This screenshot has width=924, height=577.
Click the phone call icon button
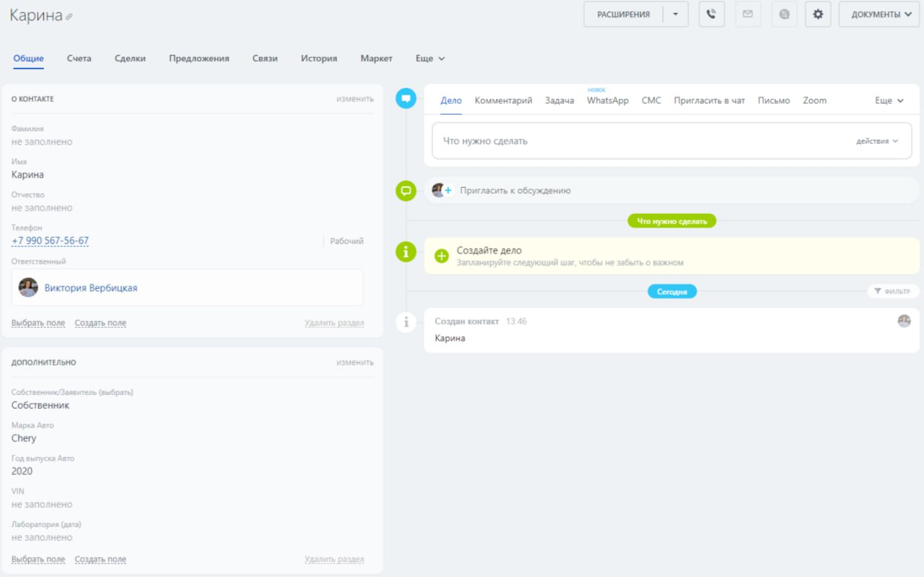coord(711,14)
